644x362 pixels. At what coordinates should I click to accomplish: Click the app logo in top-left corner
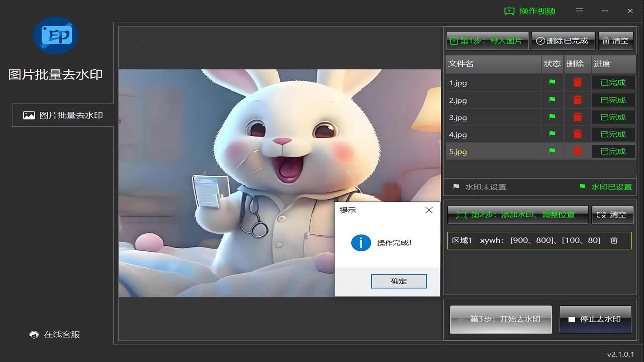pos(55,35)
